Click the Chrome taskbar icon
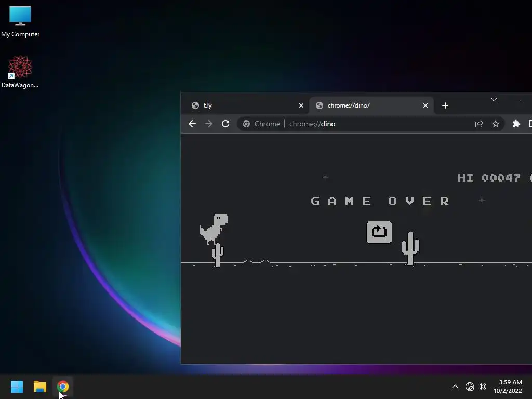Screen dimensions: 532x399 (x=63, y=387)
